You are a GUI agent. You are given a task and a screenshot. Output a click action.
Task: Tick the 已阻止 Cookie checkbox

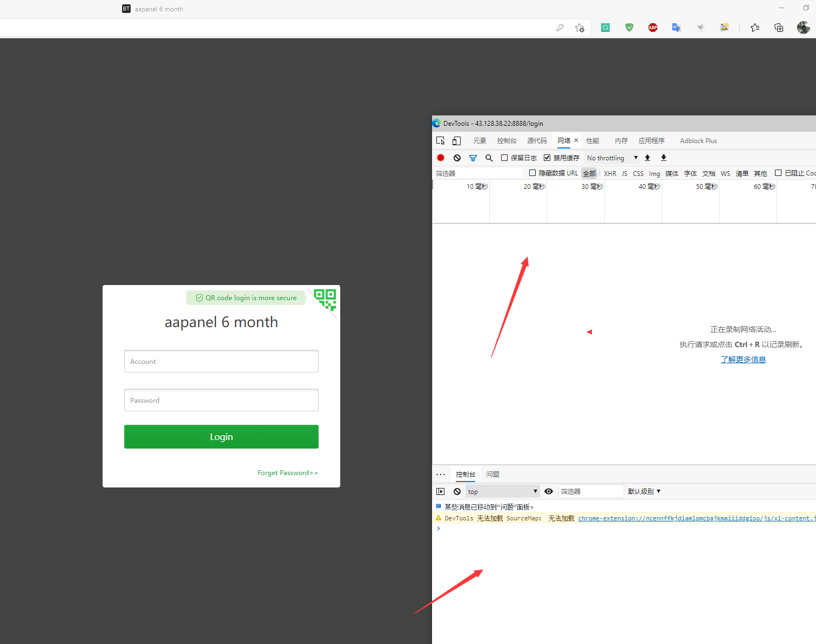point(778,173)
